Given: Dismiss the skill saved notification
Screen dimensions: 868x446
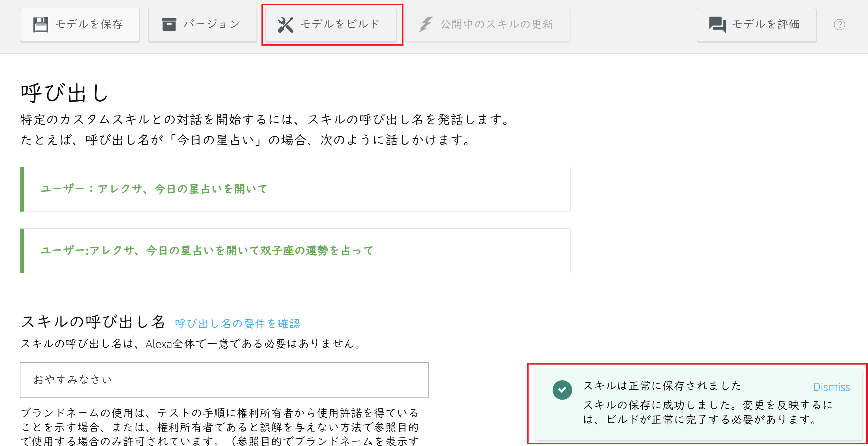Looking at the screenshot, I should coord(831,387).
